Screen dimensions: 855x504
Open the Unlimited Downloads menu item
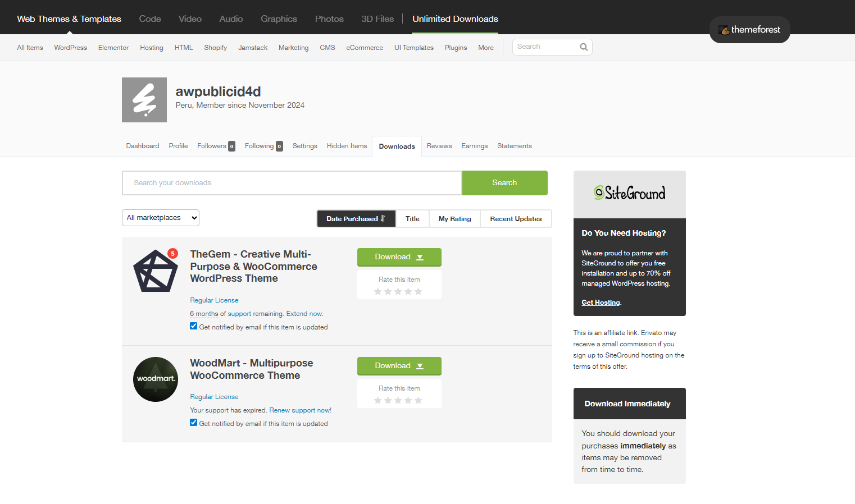(x=455, y=19)
